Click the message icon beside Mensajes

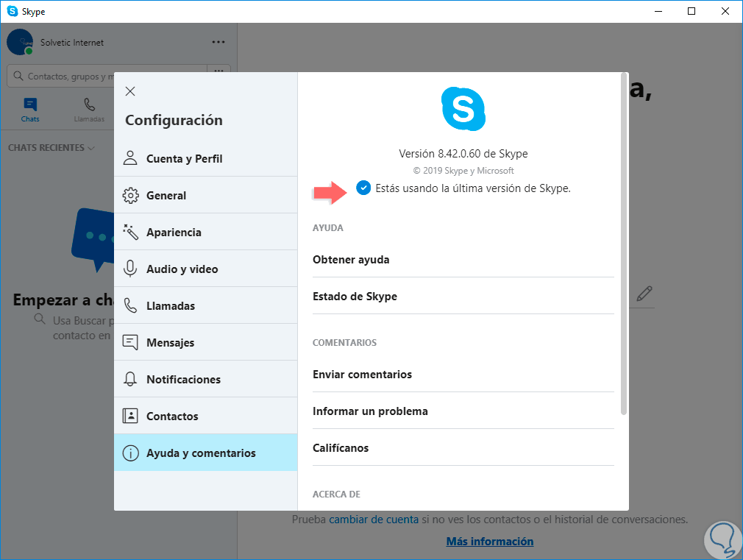coord(130,342)
